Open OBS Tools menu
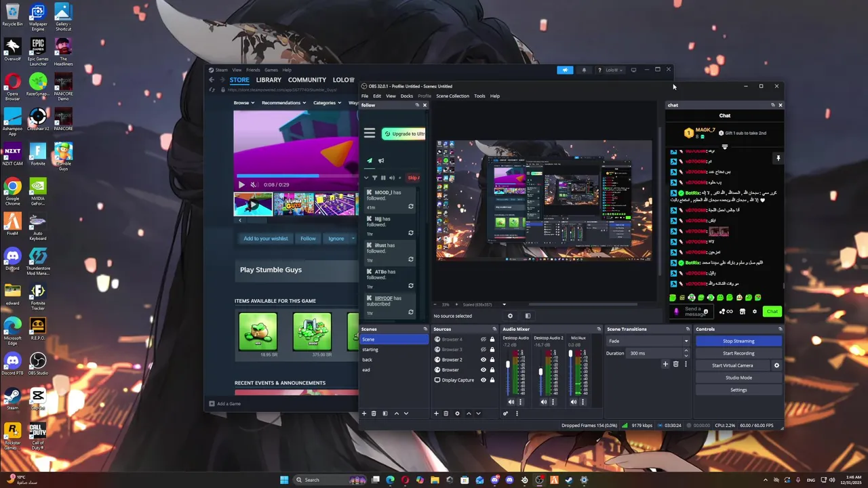The image size is (868, 488). [x=479, y=96]
